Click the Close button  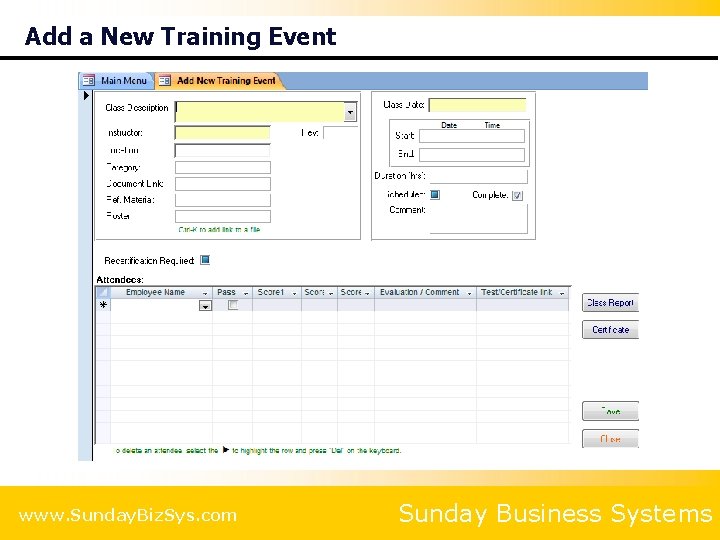point(610,439)
